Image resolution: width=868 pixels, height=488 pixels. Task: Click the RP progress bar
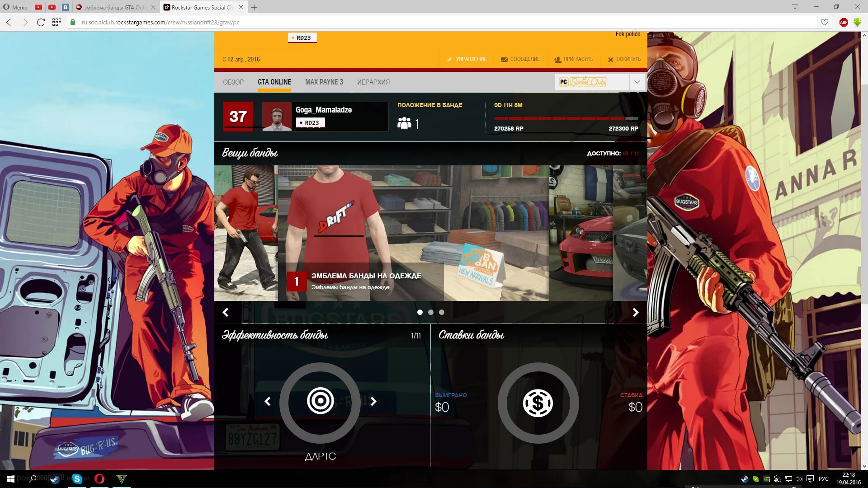pyautogui.click(x=566, y=118)
